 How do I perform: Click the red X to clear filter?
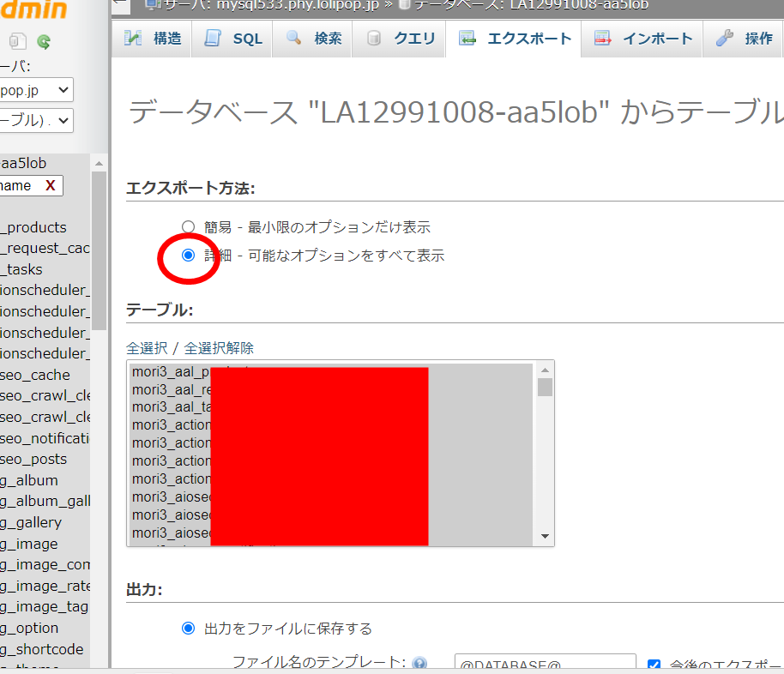[51, 185]
